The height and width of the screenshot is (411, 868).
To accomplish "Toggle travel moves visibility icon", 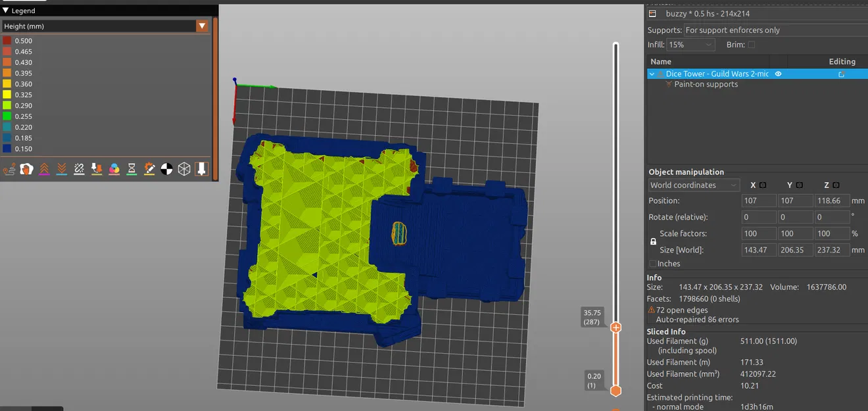I will click(9, 169).
